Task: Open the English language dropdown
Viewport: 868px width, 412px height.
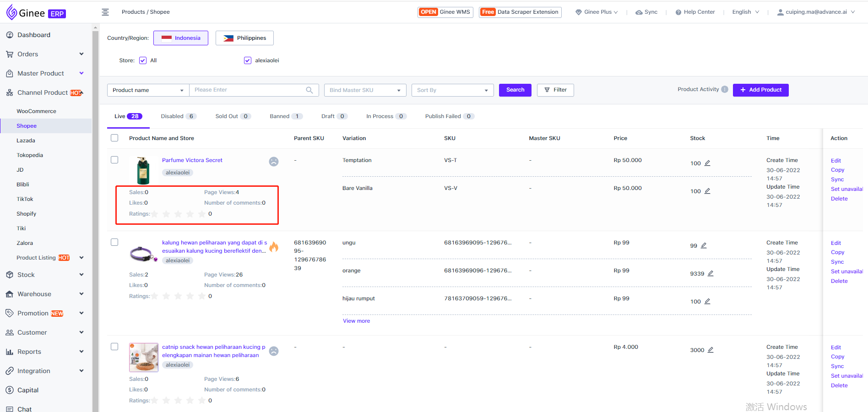Action: pos(745,12)
